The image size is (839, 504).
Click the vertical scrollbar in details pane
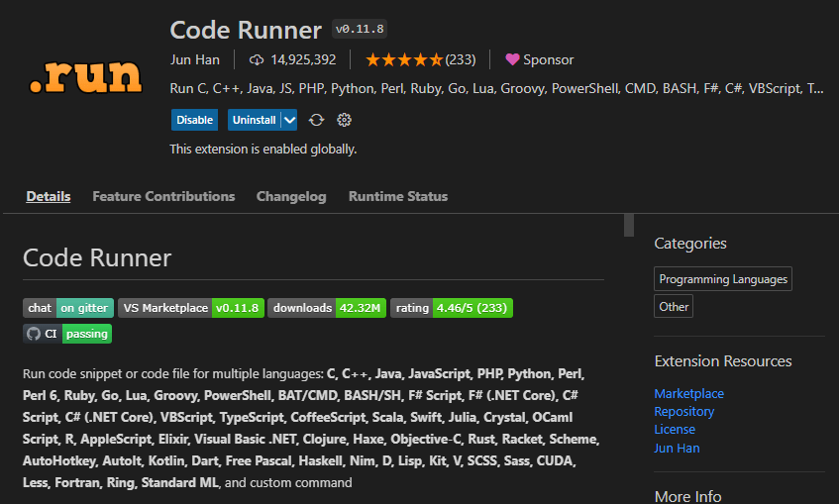click(629, 226)
